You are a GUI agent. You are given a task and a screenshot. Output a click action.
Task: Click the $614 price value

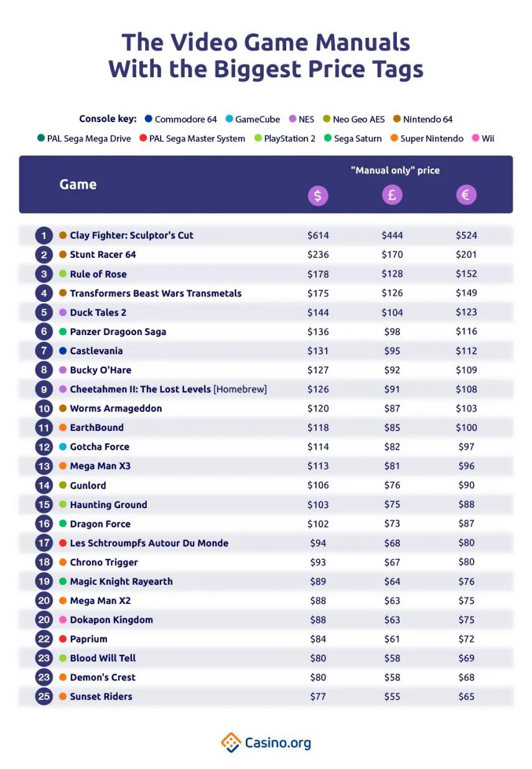[318, 235]
